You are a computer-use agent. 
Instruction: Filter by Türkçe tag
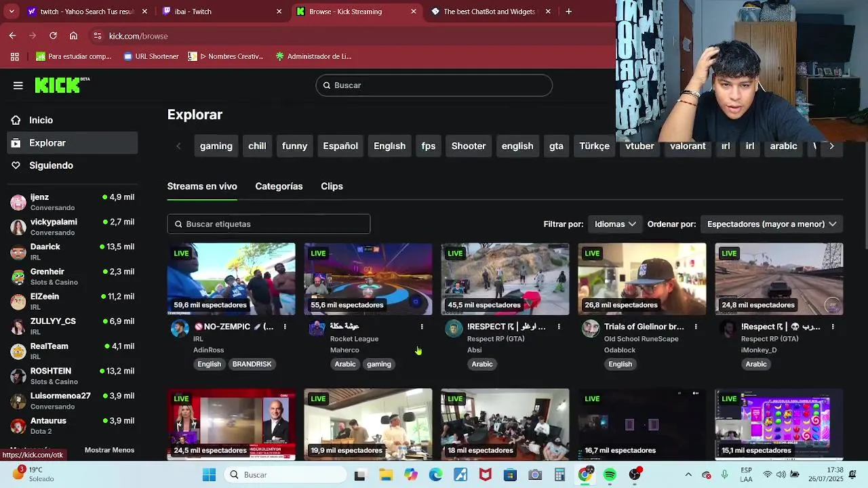point(594,146)
